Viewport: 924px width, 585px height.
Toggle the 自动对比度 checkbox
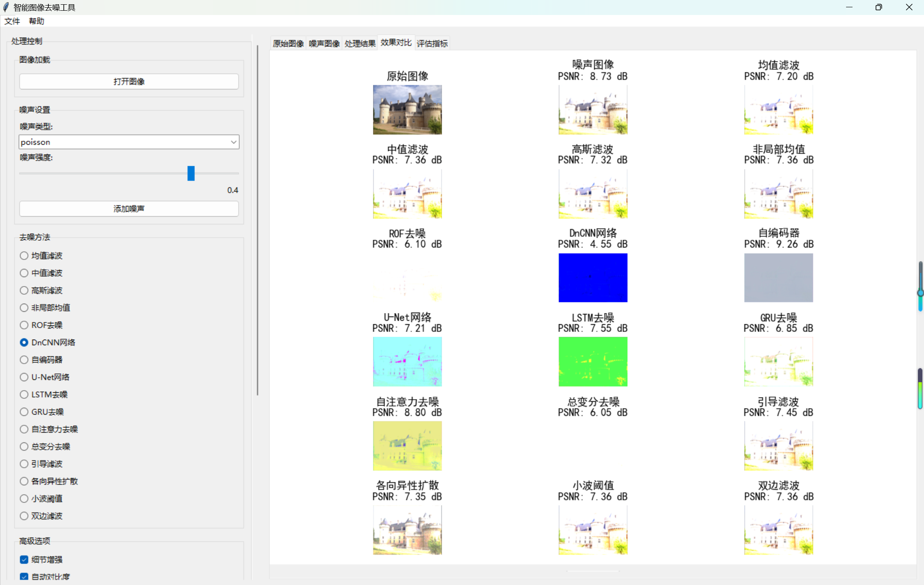24,576
